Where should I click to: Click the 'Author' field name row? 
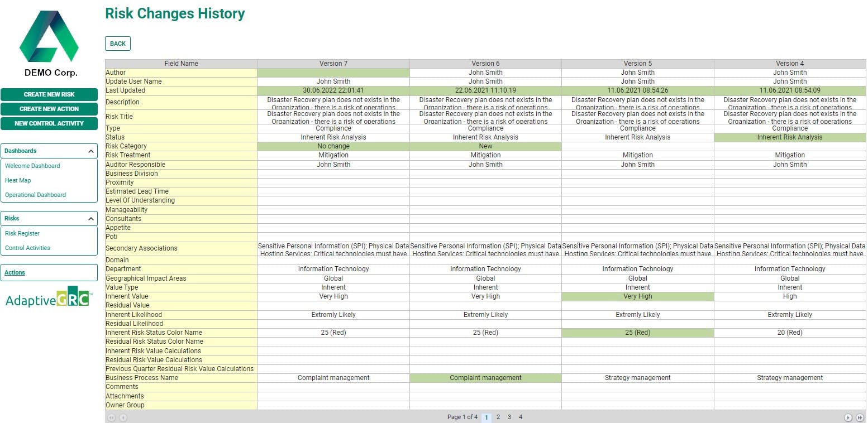coord(182,73)
